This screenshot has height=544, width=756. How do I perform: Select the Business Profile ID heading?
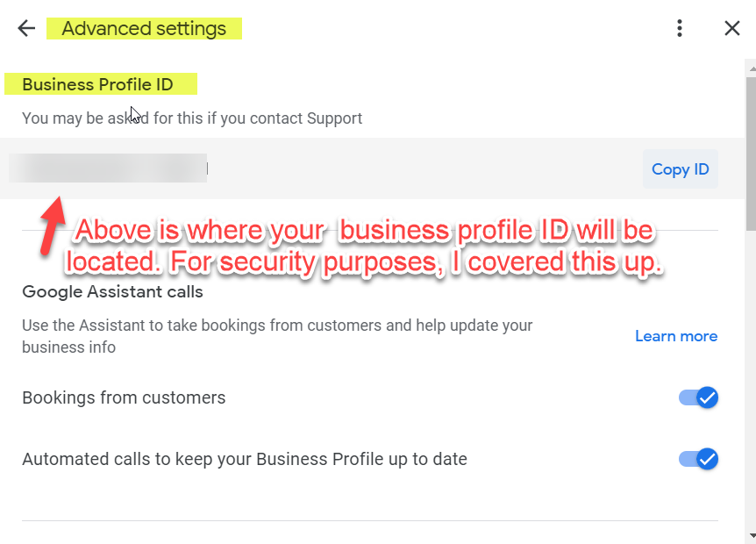[x=97, y=84]
